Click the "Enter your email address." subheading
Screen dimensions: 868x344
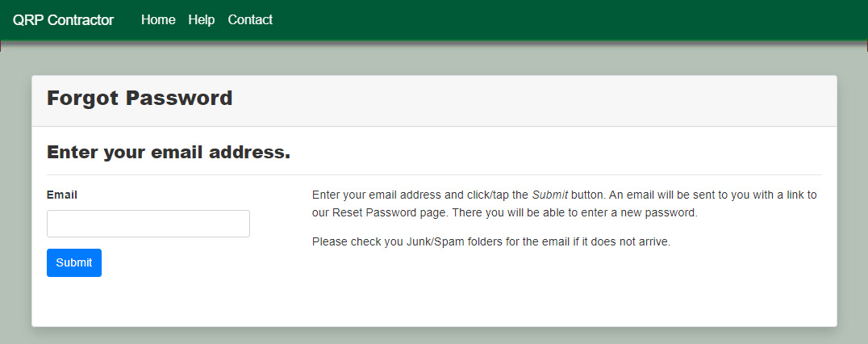coord(169,152)
